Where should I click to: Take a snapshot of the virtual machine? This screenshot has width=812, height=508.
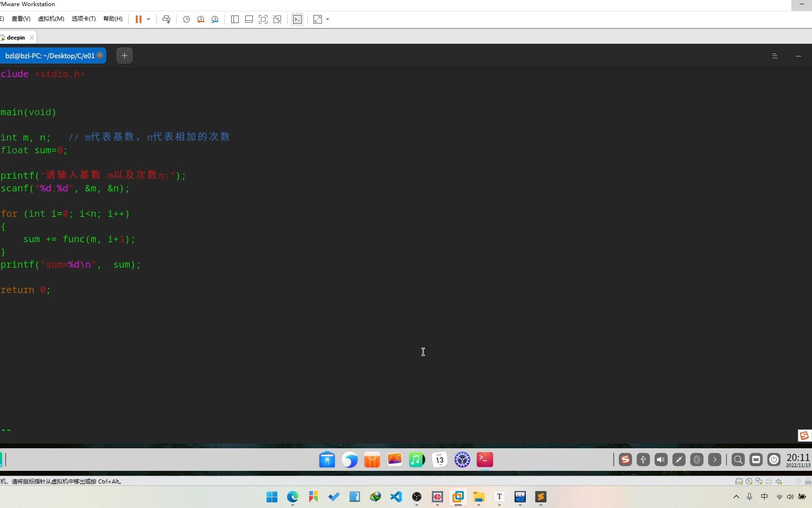pos(186,19)
